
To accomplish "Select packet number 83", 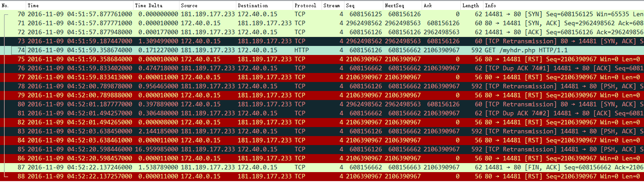I will coord(322,131).
